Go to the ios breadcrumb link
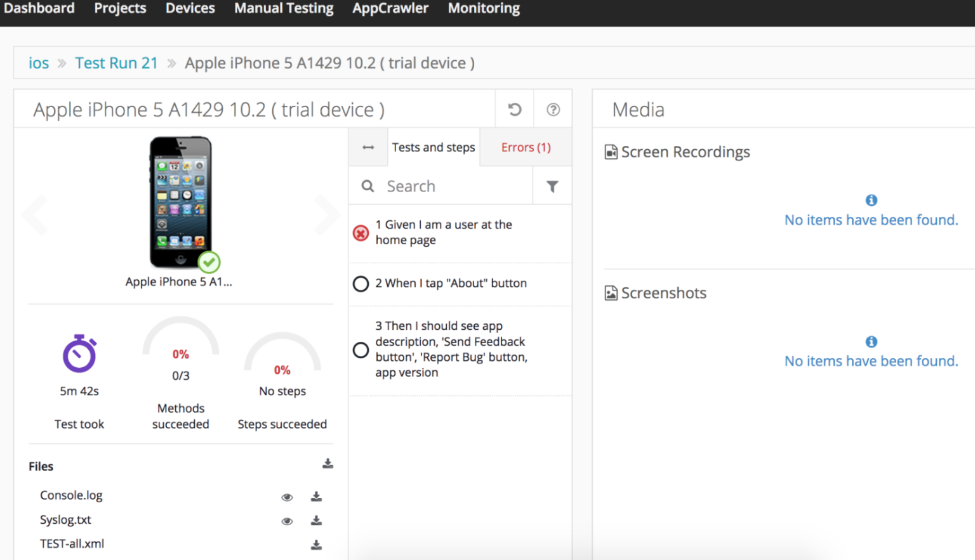Screen dimensions: 975x560 [x=39, y=63]
